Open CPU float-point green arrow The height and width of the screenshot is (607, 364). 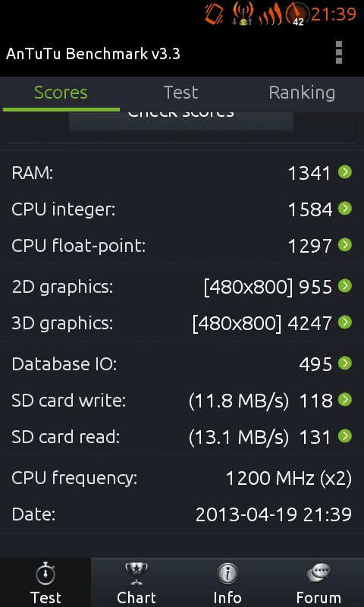[344, 244]
